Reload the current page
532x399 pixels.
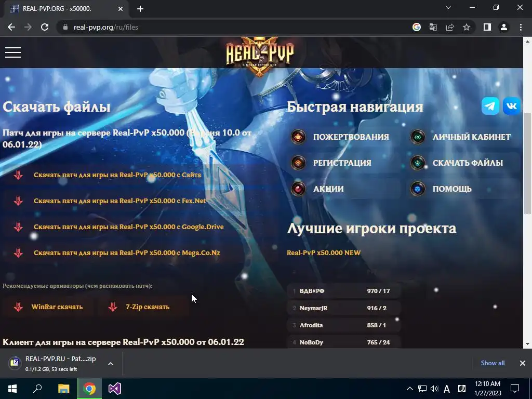(x=45, y=27)
